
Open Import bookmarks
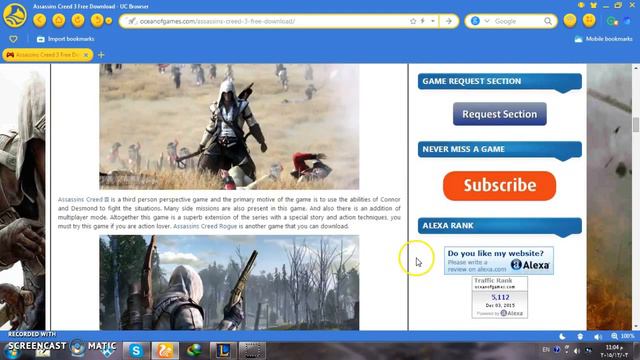(x=66, y=39)
